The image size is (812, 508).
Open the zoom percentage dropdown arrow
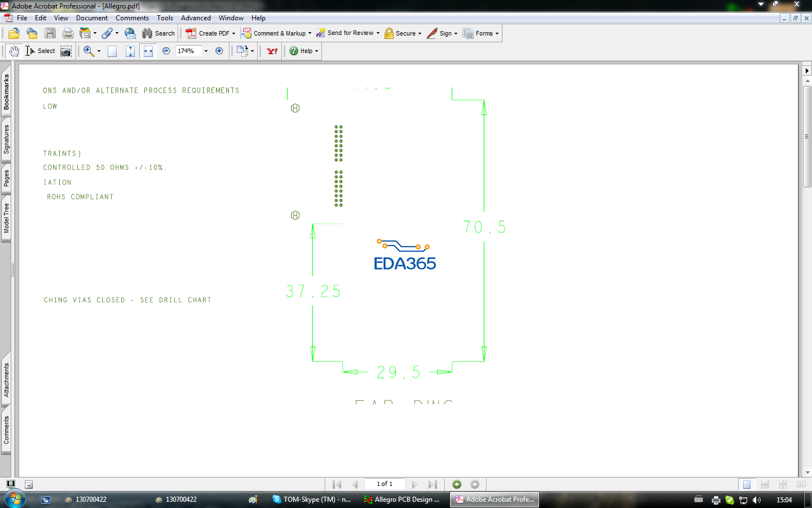click(206, 51)
